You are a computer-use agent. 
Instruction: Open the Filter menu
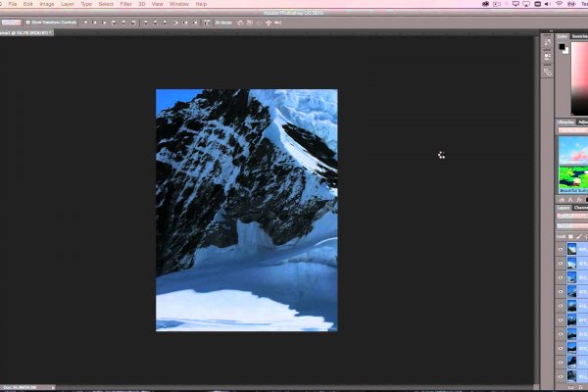125,4
